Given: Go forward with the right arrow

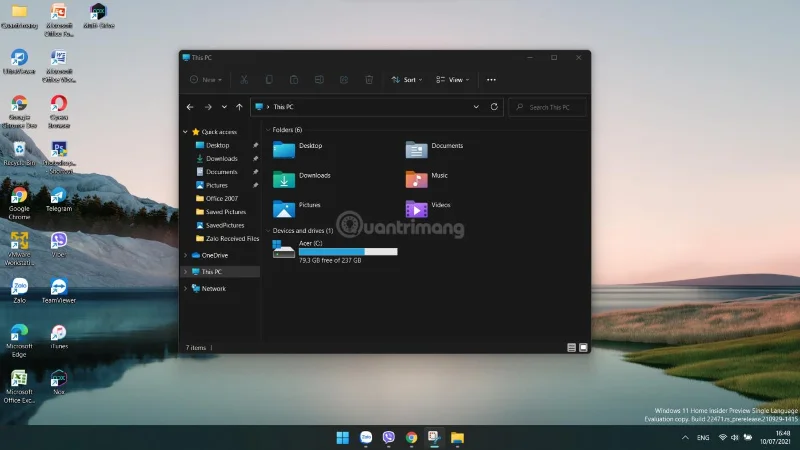Looking at the screenshot, I should coord(208,107).
